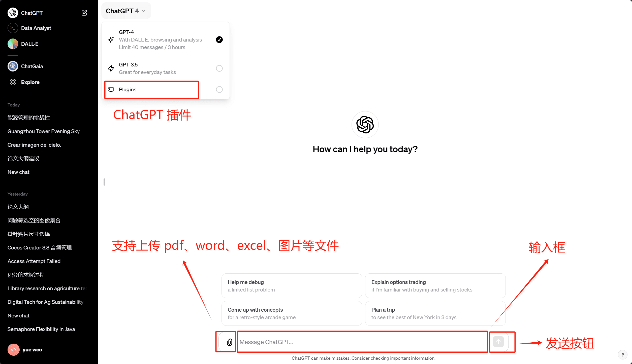Open ChatGaia sidebar icon
Viewport: 632px width, 364px height.
coord(13,66)
